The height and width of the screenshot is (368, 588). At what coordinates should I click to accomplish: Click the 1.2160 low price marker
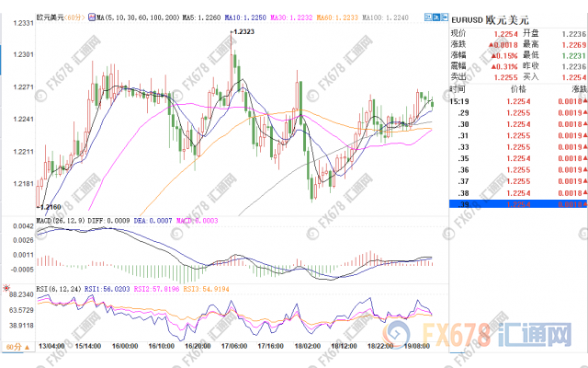pyautogui.click(x=48, y=208)
